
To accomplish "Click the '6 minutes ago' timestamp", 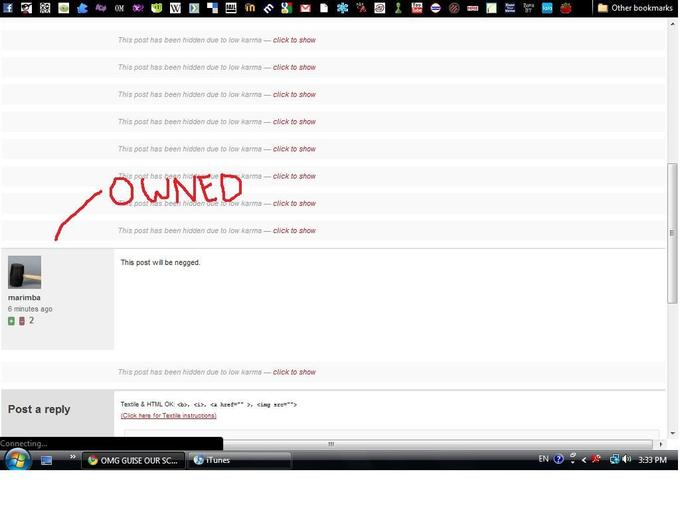I will pos(30,309).
